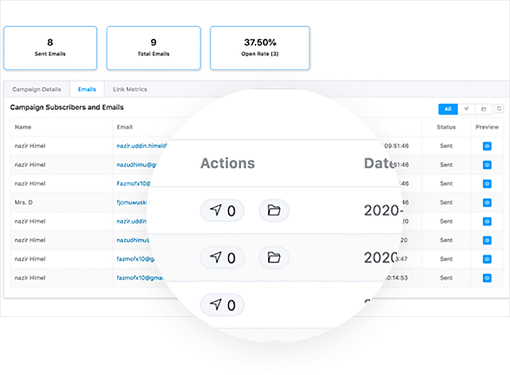
Task: Filter list by opened emails folder icon
Action: pyautogui.click(x=483, y=109)
